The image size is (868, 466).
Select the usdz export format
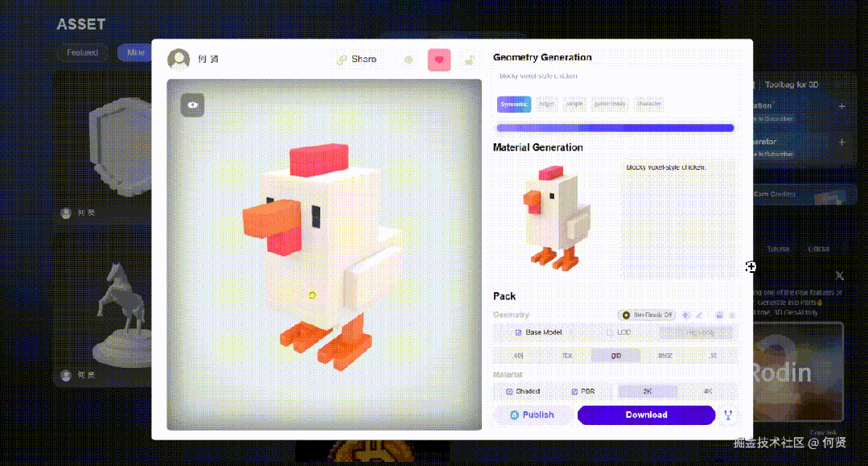(x=664, y=356)
